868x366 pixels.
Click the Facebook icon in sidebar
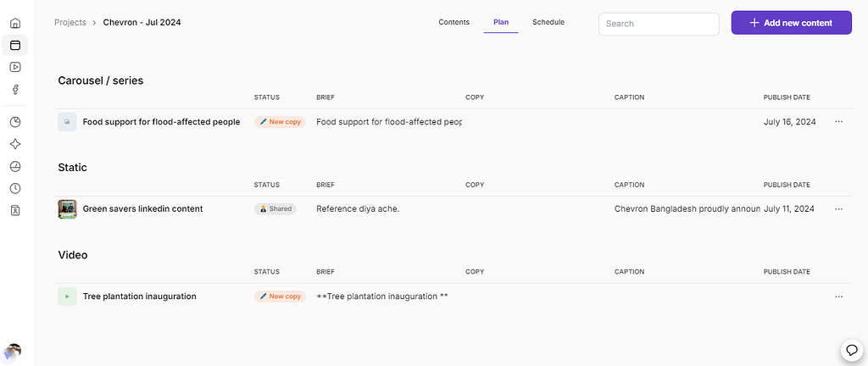pyautogui.click(x=15, y=90)
